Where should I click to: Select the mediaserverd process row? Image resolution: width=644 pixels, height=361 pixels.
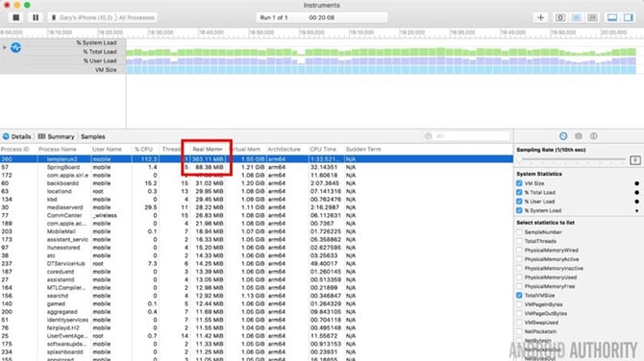(257, 207)
